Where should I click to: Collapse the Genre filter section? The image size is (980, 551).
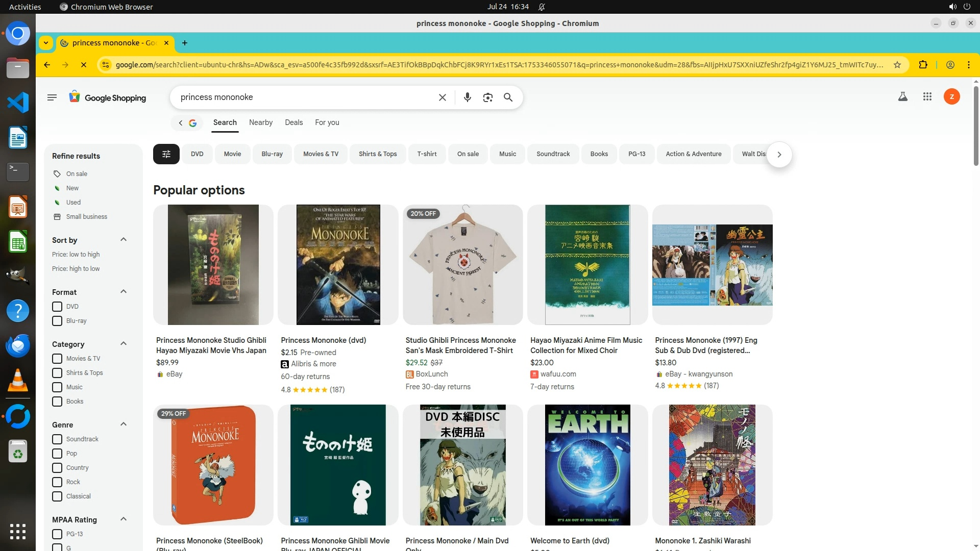pos(123,424)
